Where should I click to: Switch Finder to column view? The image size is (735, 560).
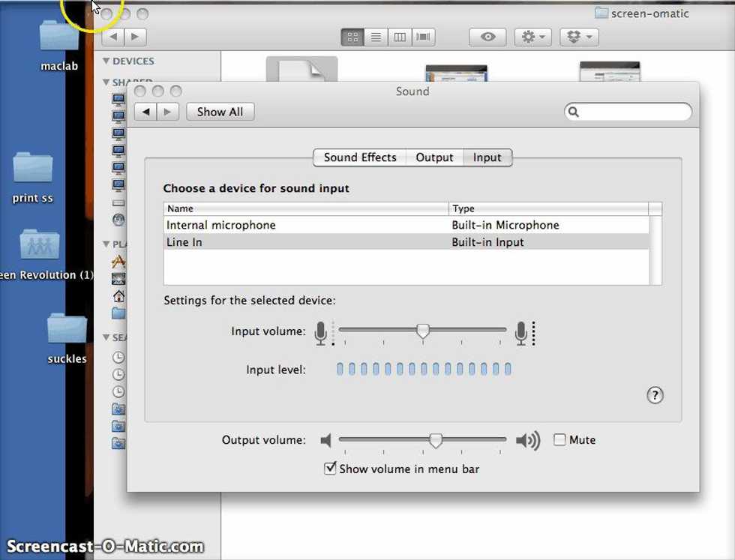(400, 37)
